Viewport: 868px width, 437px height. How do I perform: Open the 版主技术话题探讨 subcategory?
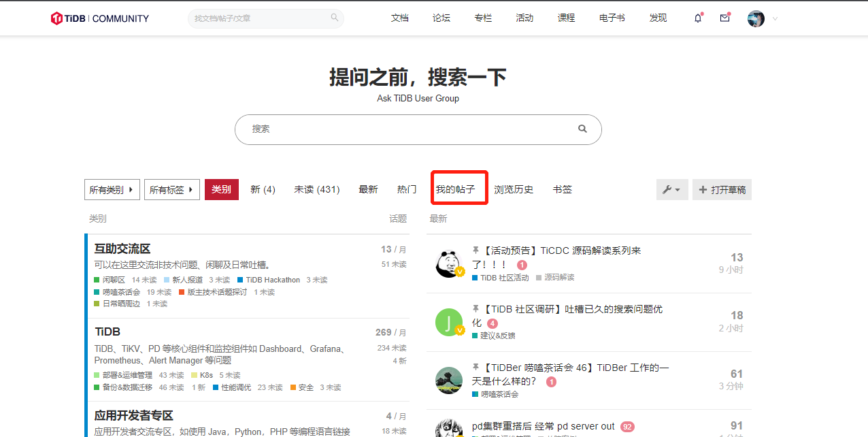(213, 292)
